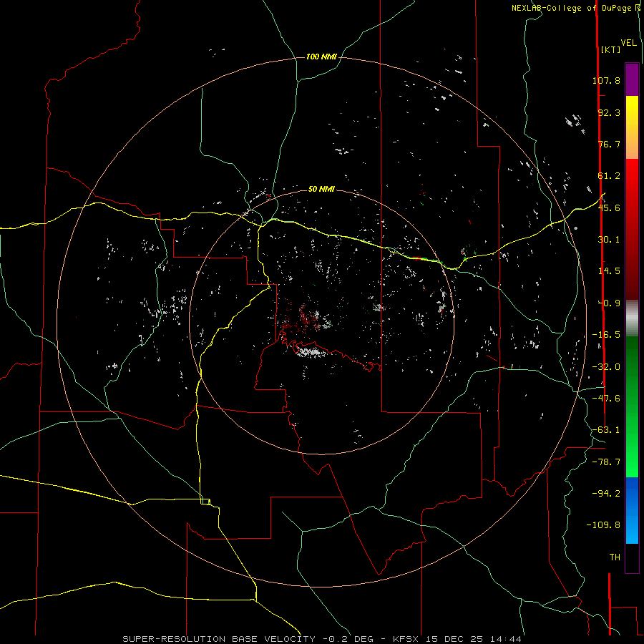Pick the black TH segment of the color bar
This screenshot has height=644, width=644.
(x=632, y=557)
